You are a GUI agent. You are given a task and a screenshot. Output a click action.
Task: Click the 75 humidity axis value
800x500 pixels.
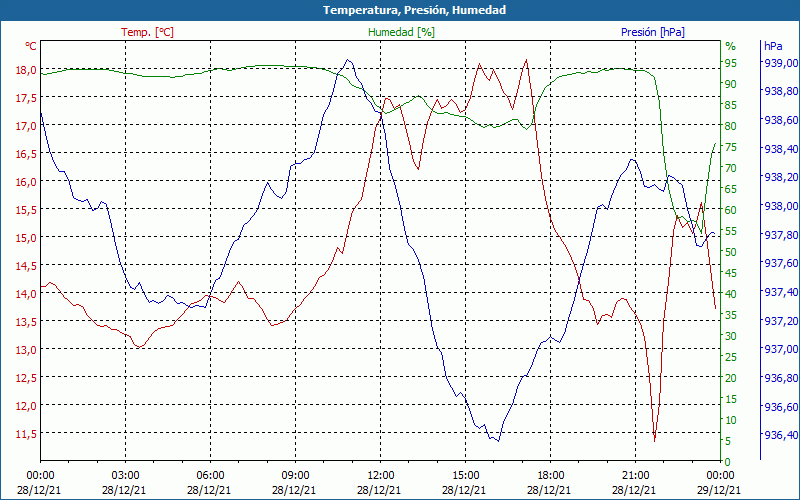[731, 147]
